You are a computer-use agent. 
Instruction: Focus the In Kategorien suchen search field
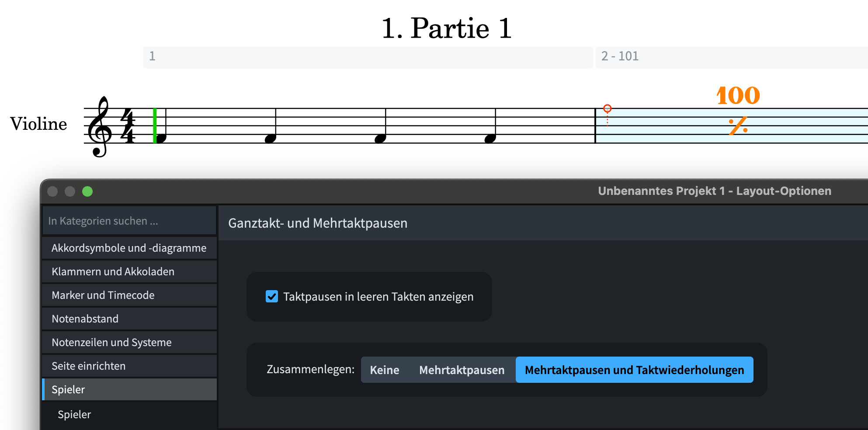point(130,221)
